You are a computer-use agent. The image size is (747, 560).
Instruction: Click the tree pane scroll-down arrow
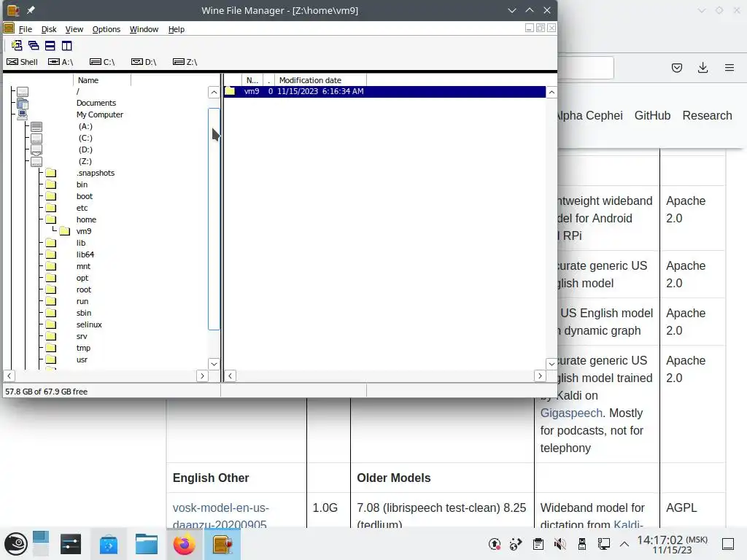pyautogui.click(x=214, y=364)
